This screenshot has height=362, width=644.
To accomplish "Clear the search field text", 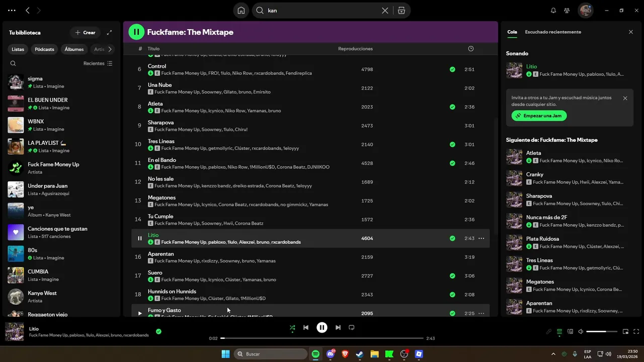I will pos(385,11).
